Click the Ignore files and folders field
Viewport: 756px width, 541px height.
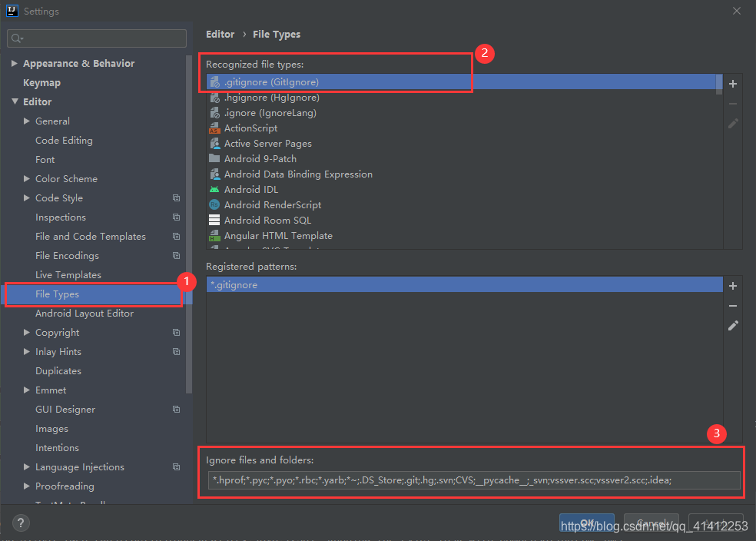tap(474, 480)
